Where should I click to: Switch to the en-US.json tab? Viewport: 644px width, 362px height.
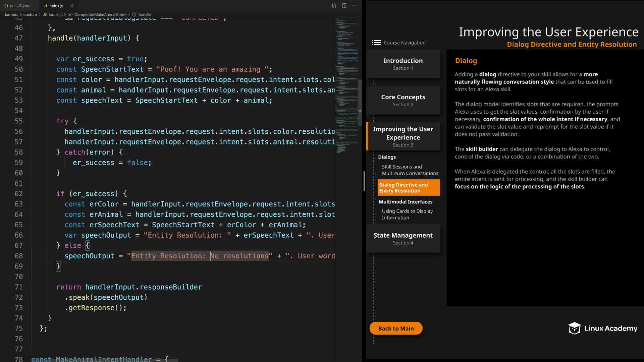(x=20, y=6)
